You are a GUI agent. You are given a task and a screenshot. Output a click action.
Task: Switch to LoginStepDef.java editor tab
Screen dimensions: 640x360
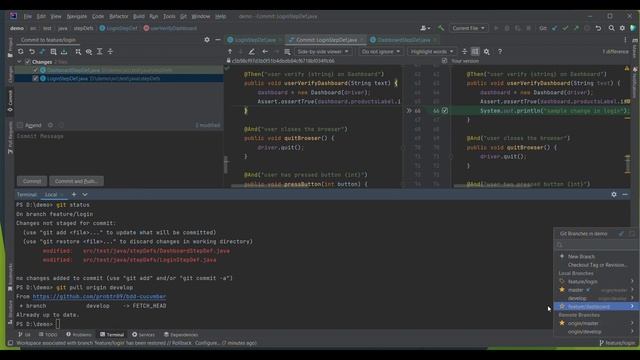[x=255, y=40]
